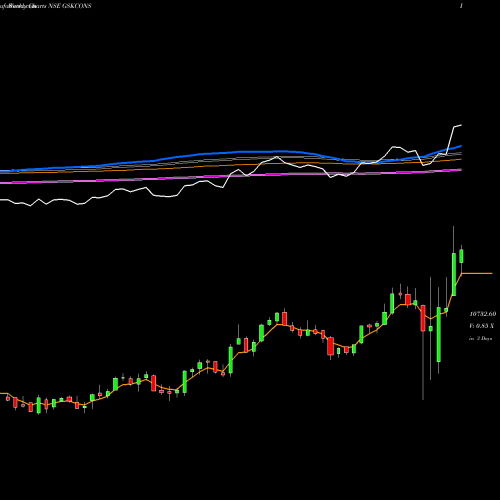This screenshot has height=500, width=500.
Task: Click the price value "10732.60"
Action: (483, 314)
